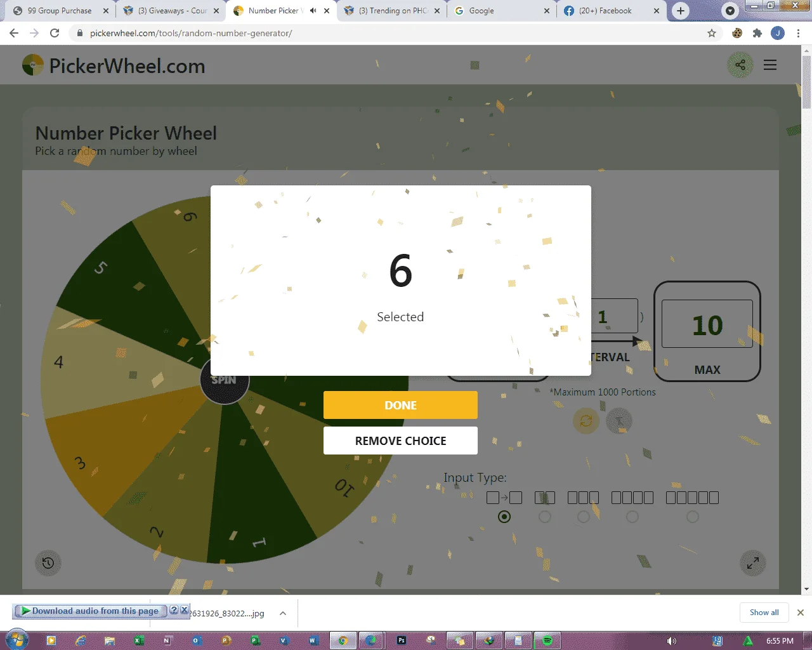Click the DONE button in the result popup
This screenshot has height=650, width=812.
[x=400, y=405]
